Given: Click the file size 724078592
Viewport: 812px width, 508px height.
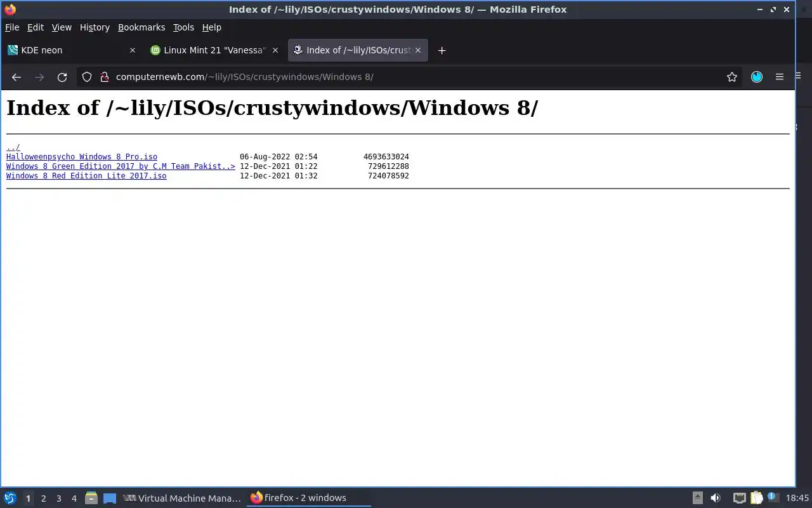Looking at the screenshot, I should point(388,176).
